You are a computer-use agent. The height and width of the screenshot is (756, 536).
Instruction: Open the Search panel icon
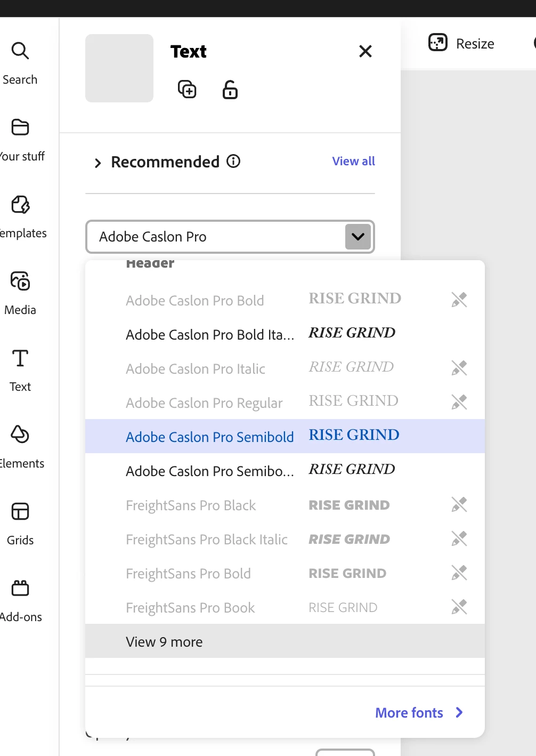(x=20, y=51)
